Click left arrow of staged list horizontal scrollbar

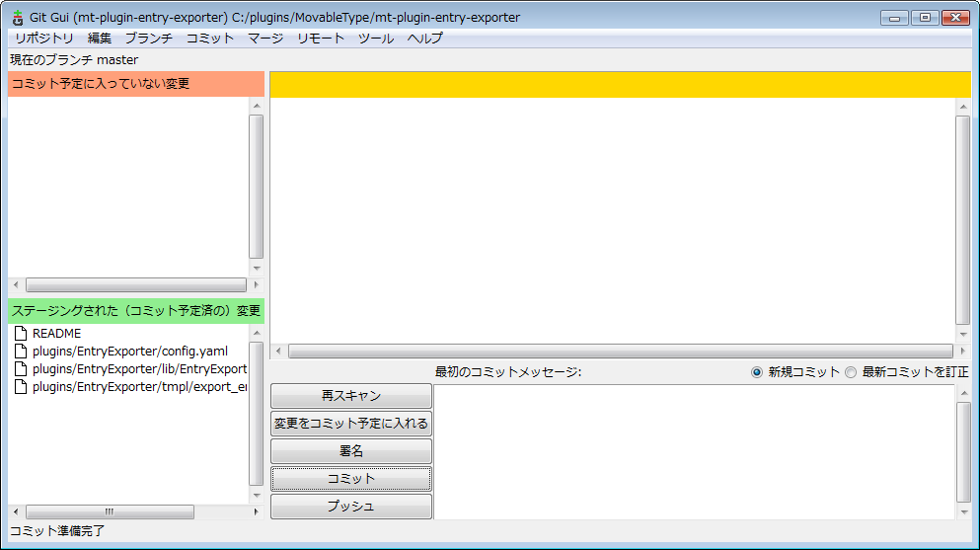tap(16, 511)
